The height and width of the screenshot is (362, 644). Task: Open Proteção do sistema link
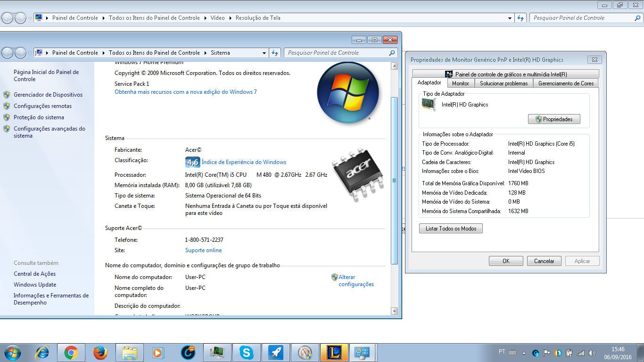point(39,117)
